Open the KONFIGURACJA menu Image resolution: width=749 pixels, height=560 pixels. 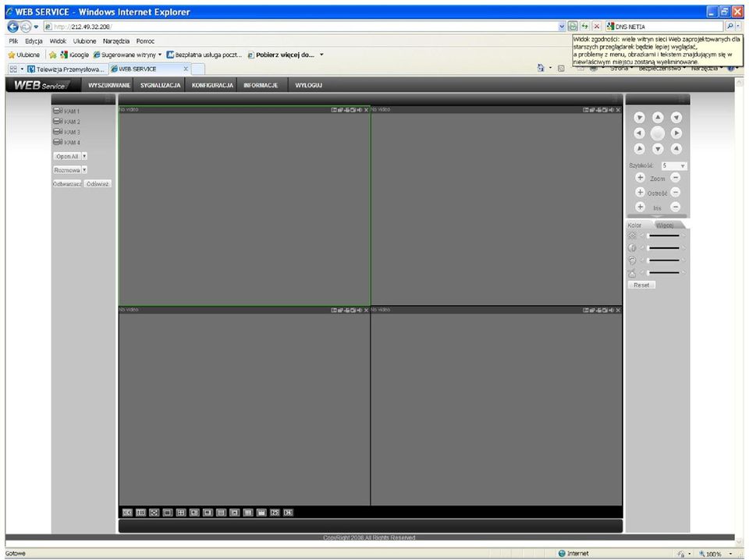coord(212,85)
